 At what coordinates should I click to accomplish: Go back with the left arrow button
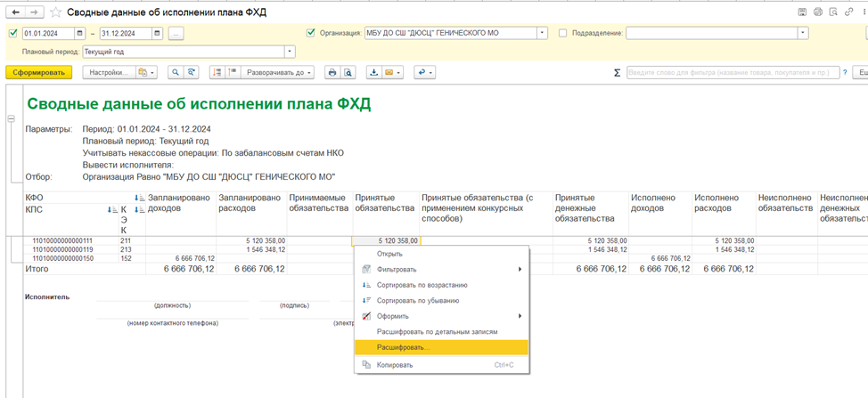pos(15,12)
